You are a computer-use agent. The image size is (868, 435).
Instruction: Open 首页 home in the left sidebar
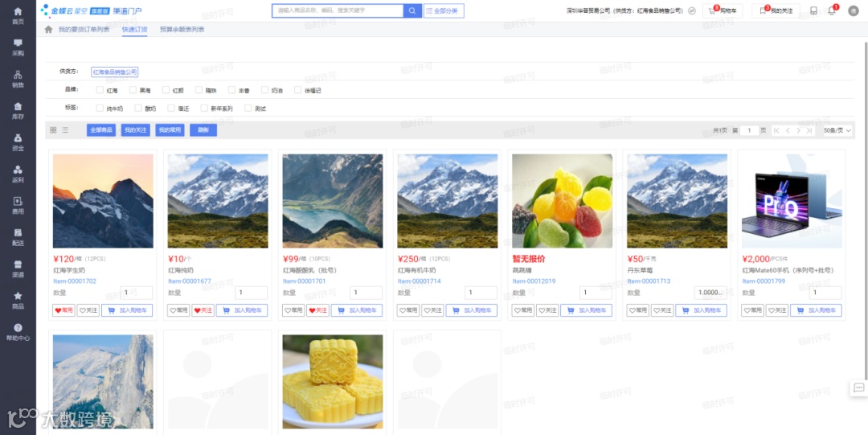[18, 15]
